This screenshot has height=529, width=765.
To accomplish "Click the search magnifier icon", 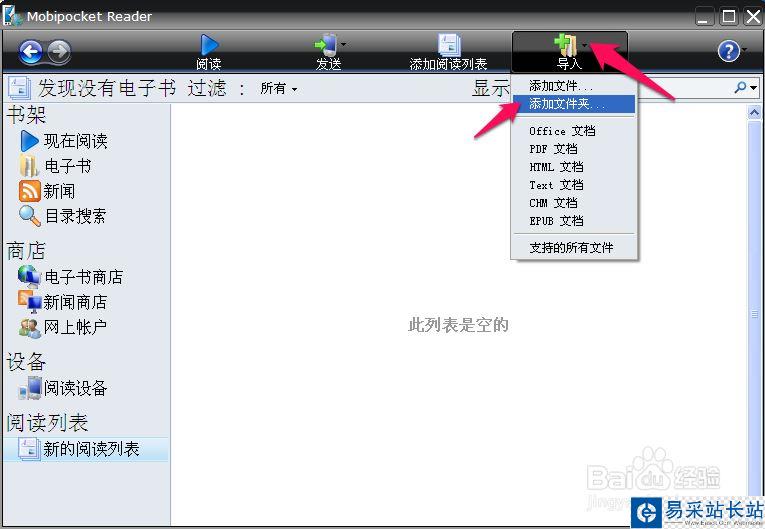I will (740, 87).
